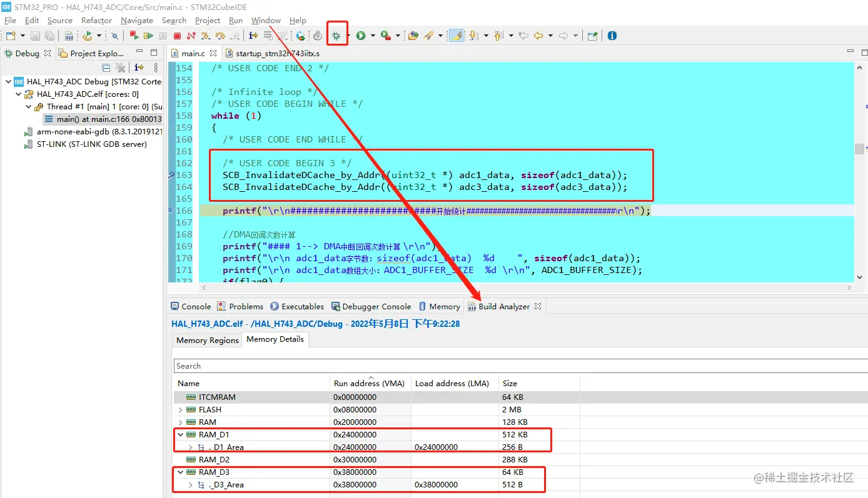Image resolution: width=868 pixels, height=498 pixels.
Task: Expand the ._D3_Area section row
Action: [x=191, y=485]
